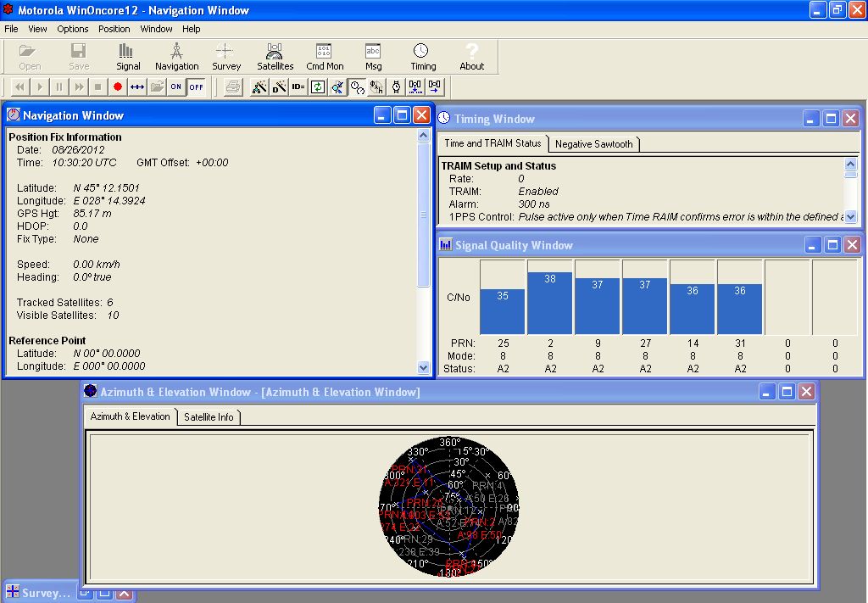Switch to the Negative Sawtooth tab
Viewport: 868px width, 603px height.
tap(593, 144)
